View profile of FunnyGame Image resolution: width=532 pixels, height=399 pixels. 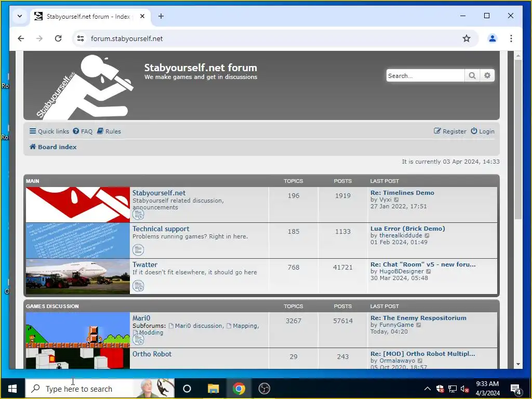(x=396, y=325)
